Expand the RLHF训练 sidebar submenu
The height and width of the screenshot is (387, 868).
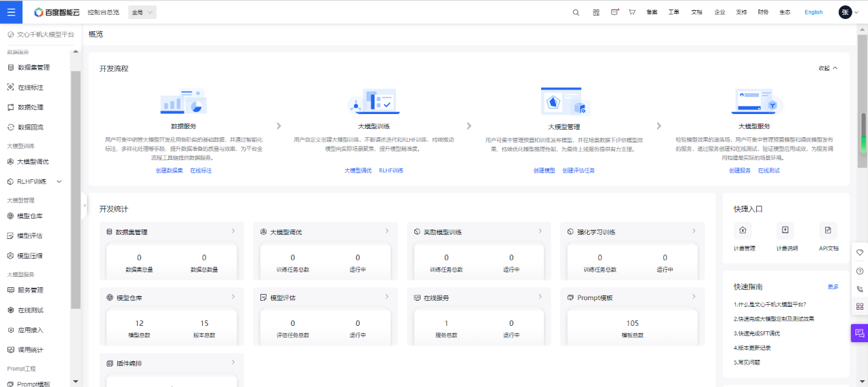click(59, 181)
